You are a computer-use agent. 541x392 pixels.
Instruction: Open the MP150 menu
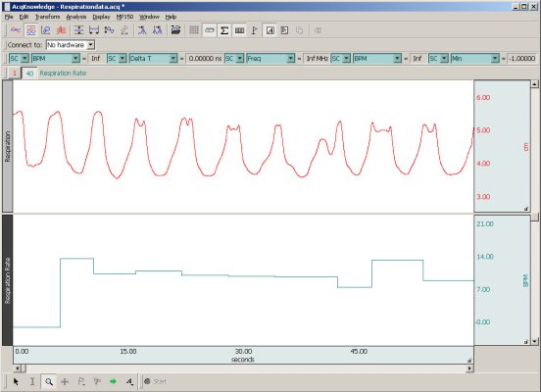point(124,17)
